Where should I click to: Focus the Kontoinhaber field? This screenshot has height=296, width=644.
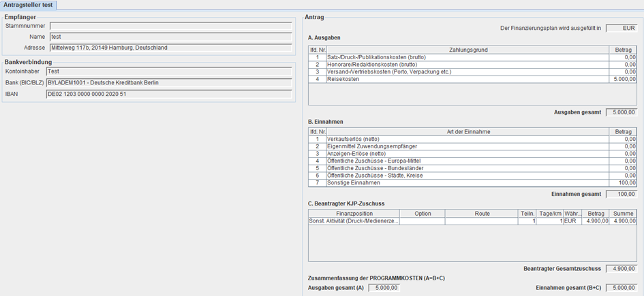pos(168,71)
